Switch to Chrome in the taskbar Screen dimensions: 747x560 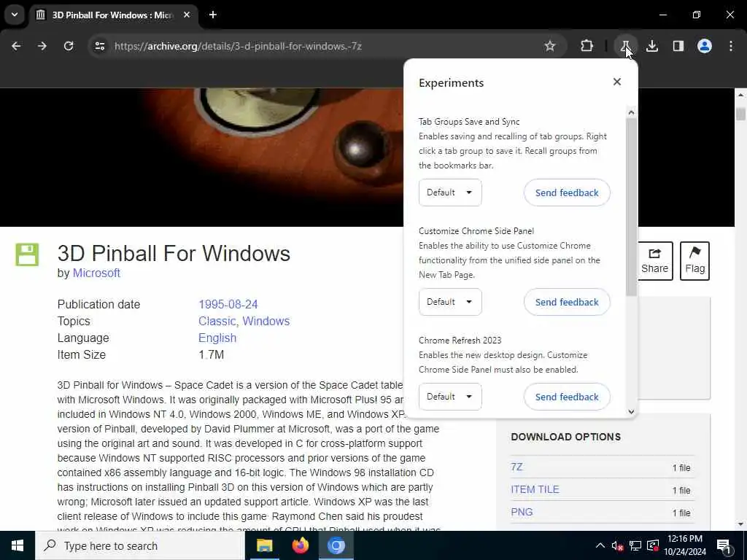[336, 545]
